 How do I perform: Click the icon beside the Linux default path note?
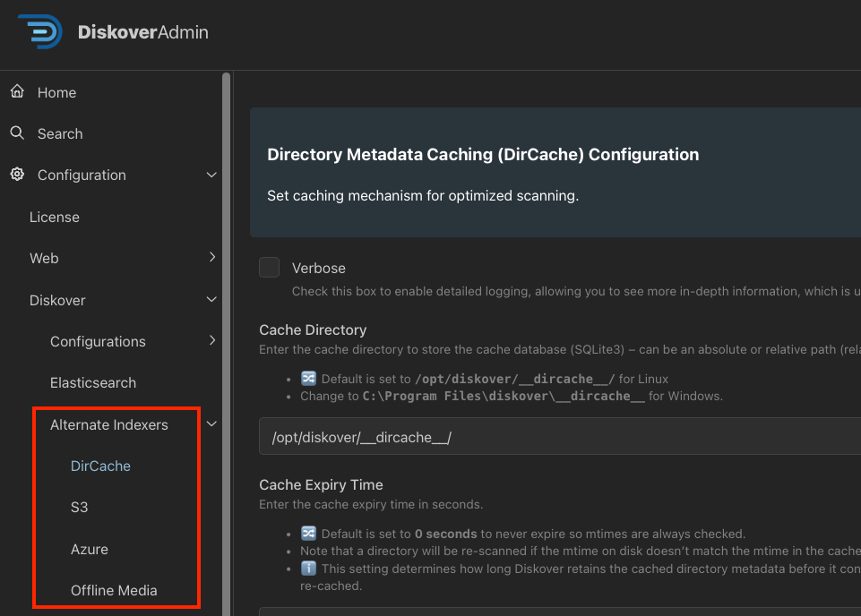(307, 378)
